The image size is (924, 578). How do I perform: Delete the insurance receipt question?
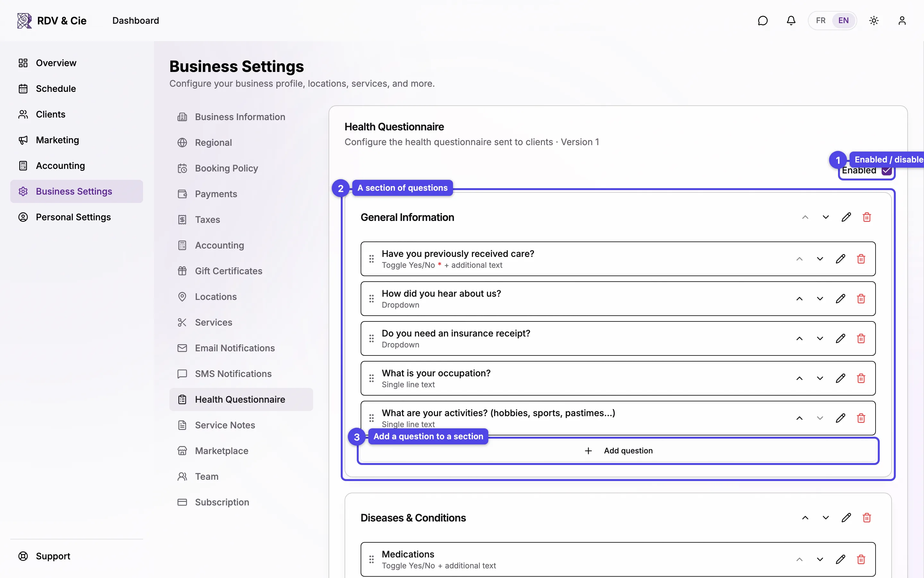[x=861, y=338]
